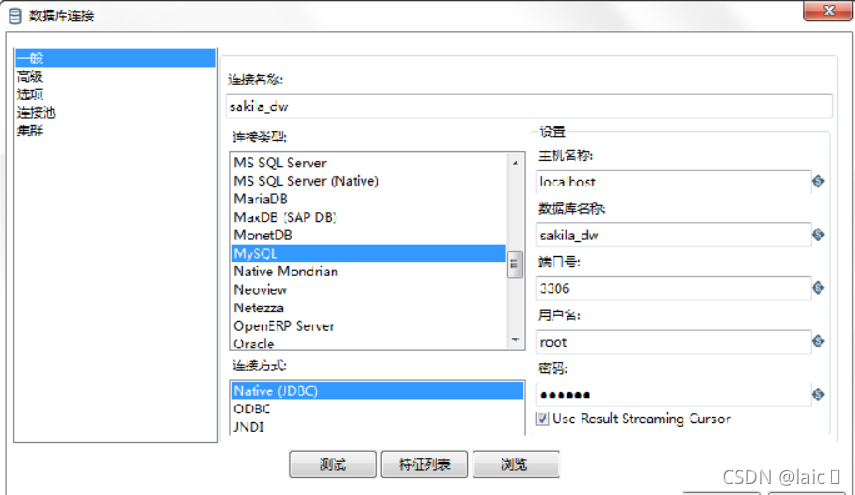Click the 浏览 button

pos(516,464)
